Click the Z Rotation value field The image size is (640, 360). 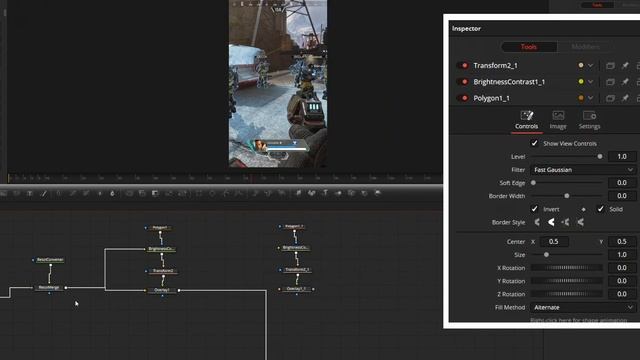tap(622, 294)
